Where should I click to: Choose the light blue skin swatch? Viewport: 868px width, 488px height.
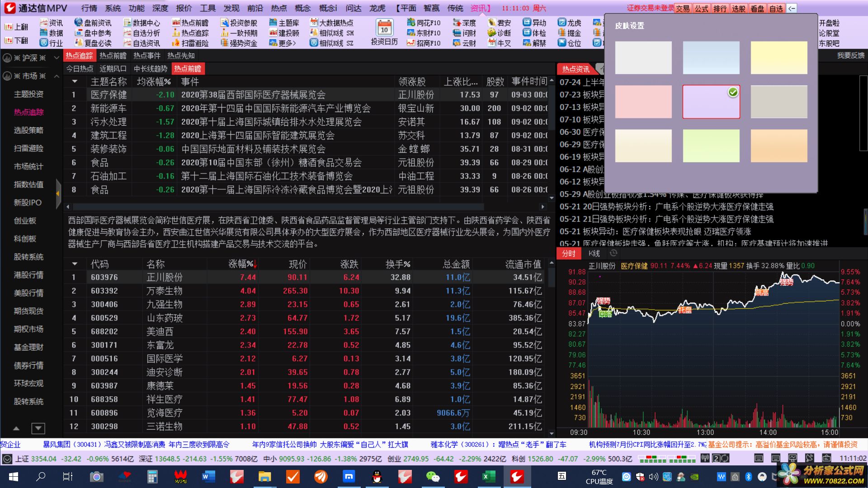(x=711, y=58)
